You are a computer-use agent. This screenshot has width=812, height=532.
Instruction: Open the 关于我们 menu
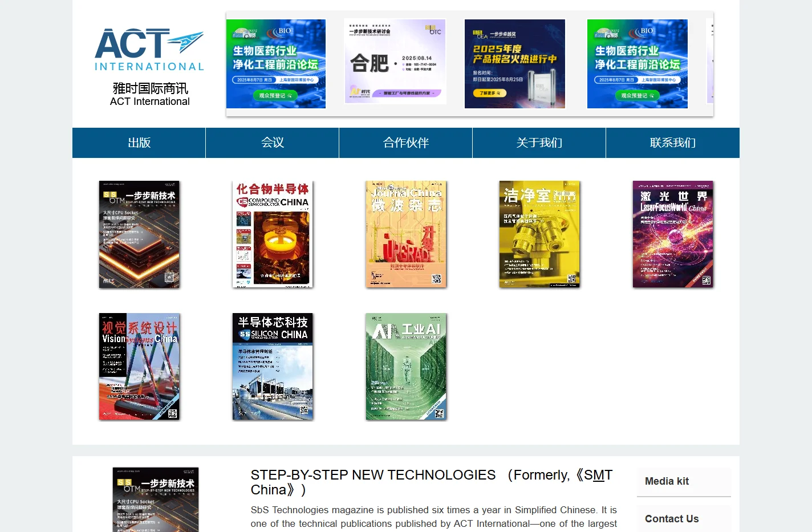pos(539,143)
